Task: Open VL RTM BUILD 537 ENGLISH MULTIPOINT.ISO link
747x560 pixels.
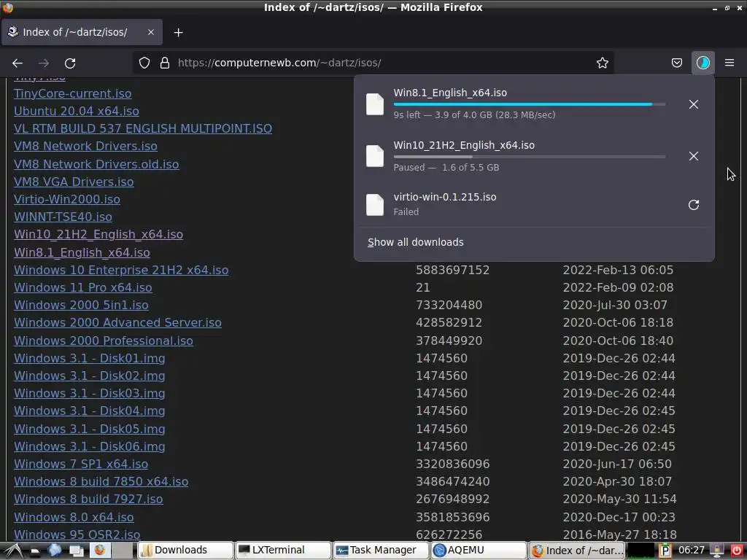Action: (x=143, y=128)
